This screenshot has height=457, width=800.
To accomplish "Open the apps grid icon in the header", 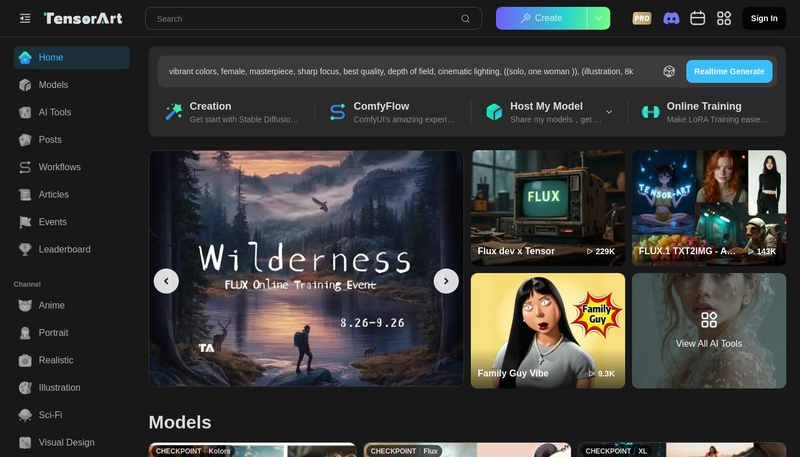I will 724,18.
